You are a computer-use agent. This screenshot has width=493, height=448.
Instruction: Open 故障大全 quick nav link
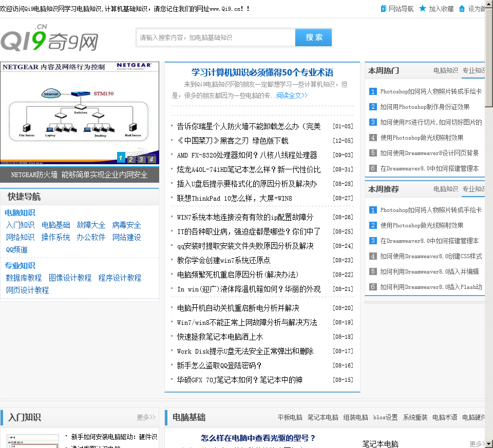tap(91, 225)
